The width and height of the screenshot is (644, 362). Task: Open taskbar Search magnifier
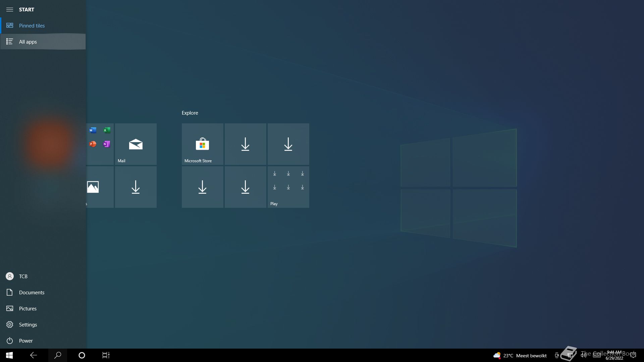[58, 355]
